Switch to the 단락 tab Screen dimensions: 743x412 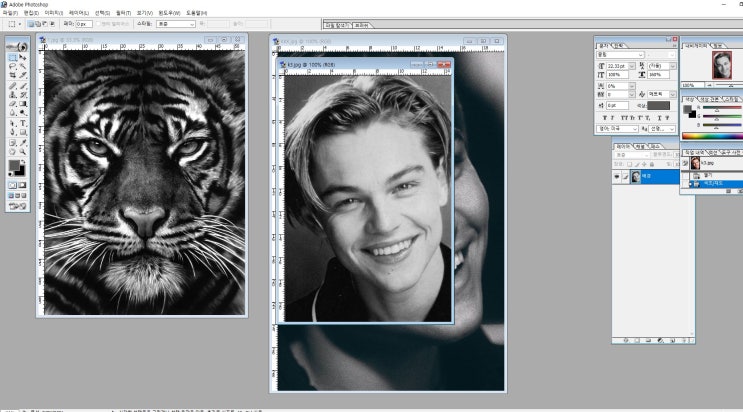click(x=619, y=46)
